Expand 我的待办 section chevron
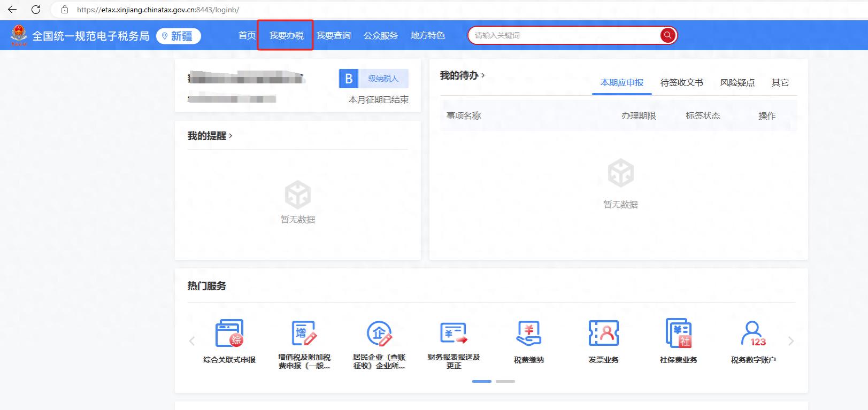This screenshot has width=868, height=410. pyautogui.click(x=483, y=75)
